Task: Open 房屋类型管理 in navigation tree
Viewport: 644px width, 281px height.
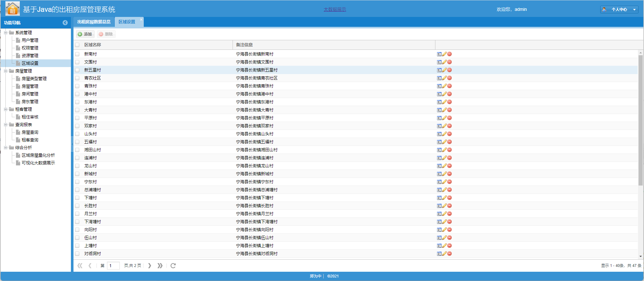Action: [34, 79]
